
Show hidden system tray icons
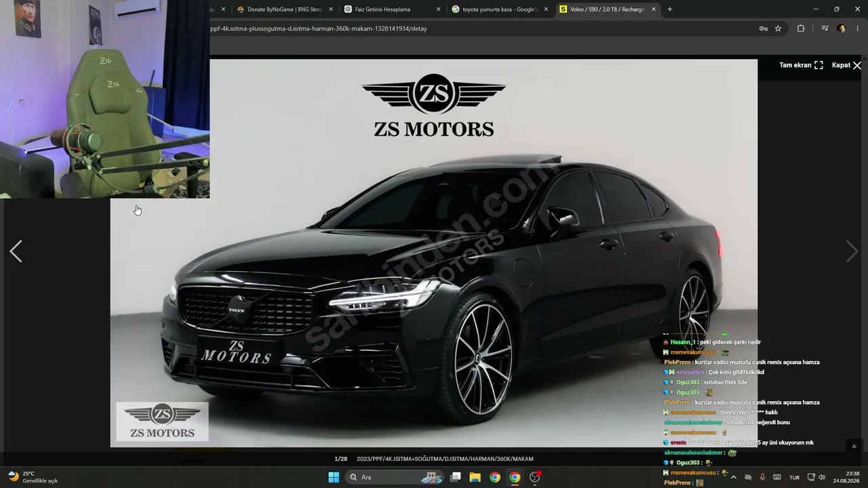click(x=733, y=477)
